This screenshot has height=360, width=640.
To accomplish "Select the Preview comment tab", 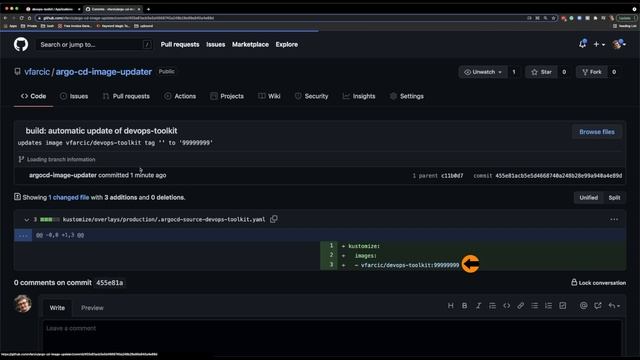I will pyautogui.click(x=92, y=308).
